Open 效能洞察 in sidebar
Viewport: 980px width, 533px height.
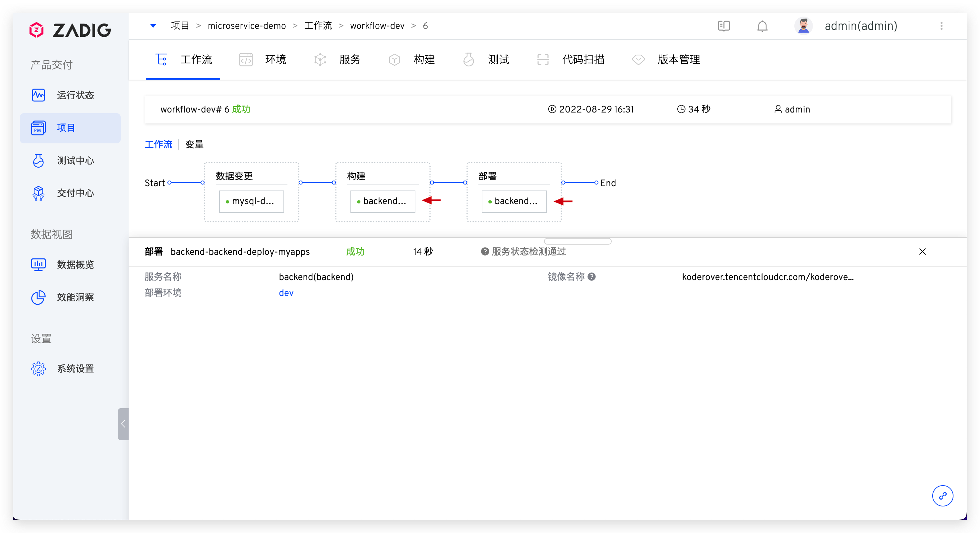pos(75,297)
